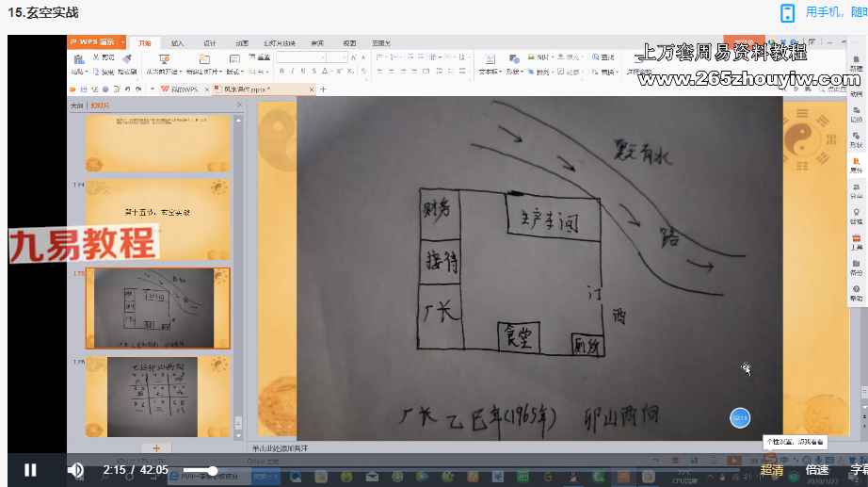The width and height of the screenshot is (868, 487).
Task: Start slideshow from current slide icon
Action: tap(164, 60)
